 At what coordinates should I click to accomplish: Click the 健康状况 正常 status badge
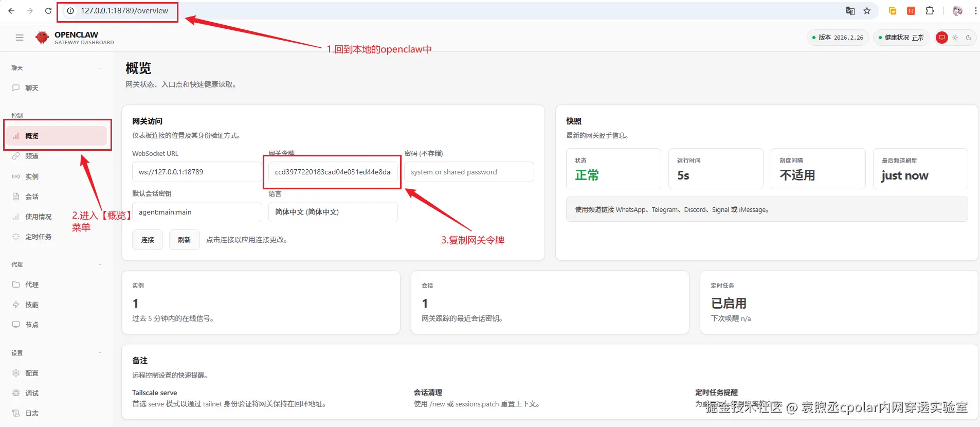click(901, 38)
